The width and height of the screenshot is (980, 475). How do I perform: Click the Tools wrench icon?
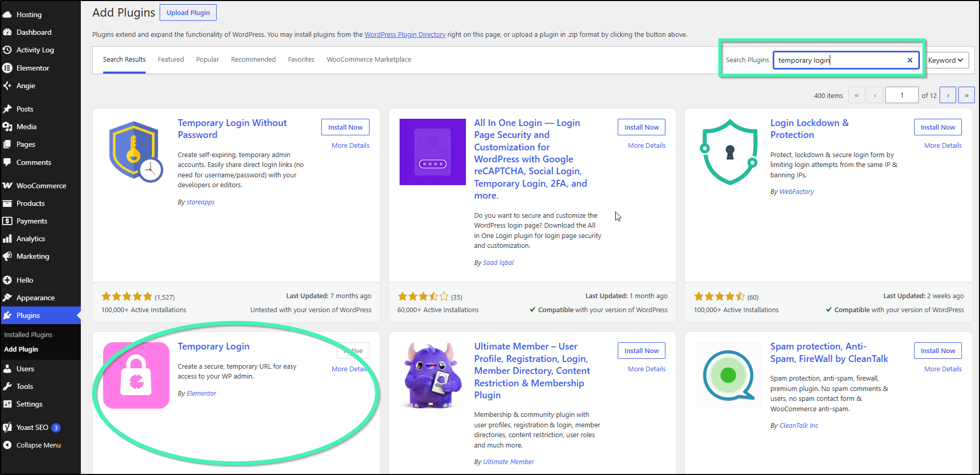point(7,386)
